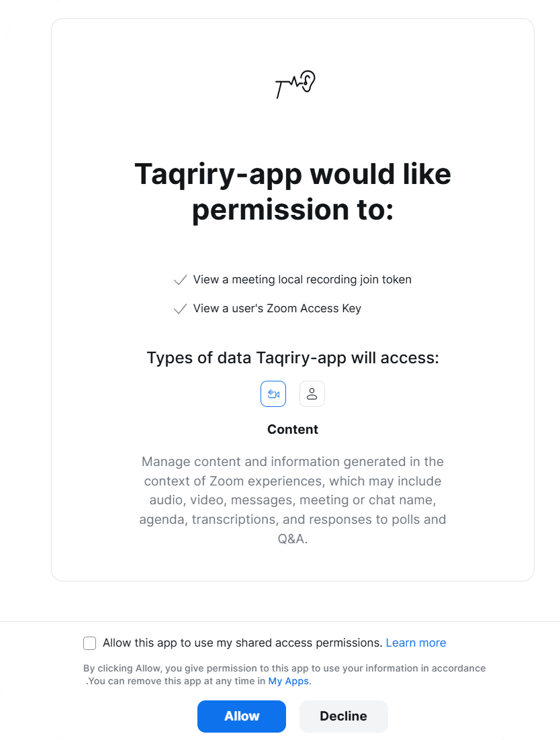Toggle the checkbox next to the permissions statement
The height and width of the screenshot is (740, 560).
click(x=89, y=643)
